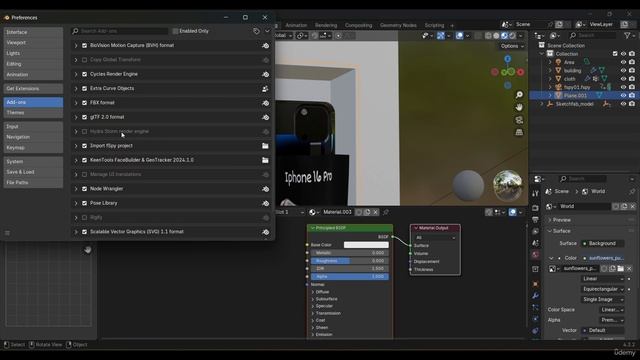Expand the glTF 2.0 format add-on row
Image resolution: width=640 pixels, height=360 pixels.
pos(76,117)
